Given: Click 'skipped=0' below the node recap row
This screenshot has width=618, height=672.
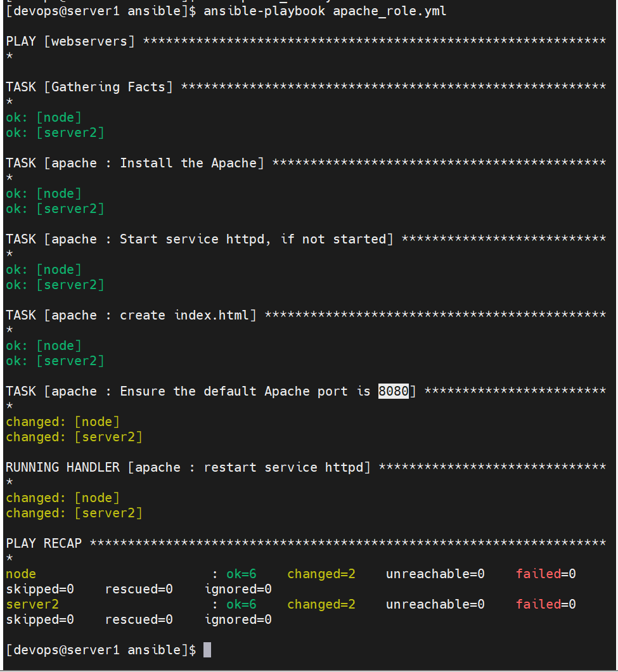Looking at the screenshot, I should (40, 590).
